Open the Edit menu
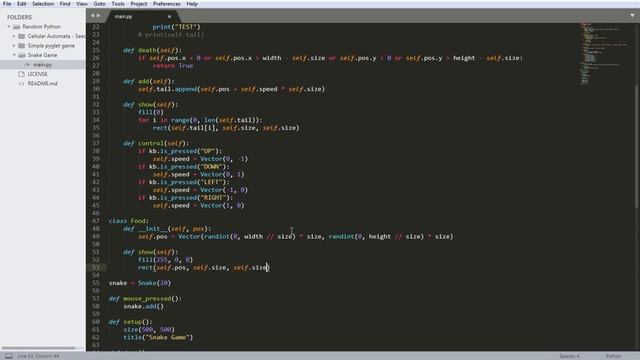 (22, 4)
